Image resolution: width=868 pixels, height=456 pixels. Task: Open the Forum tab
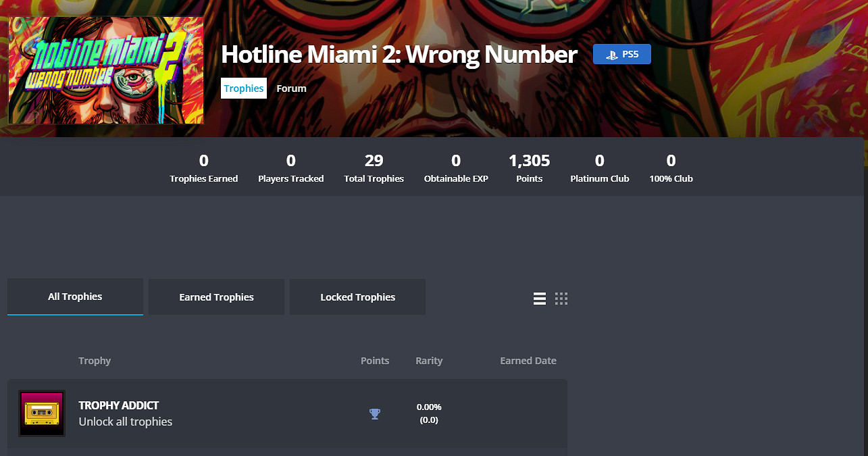(x=292, y=88)
